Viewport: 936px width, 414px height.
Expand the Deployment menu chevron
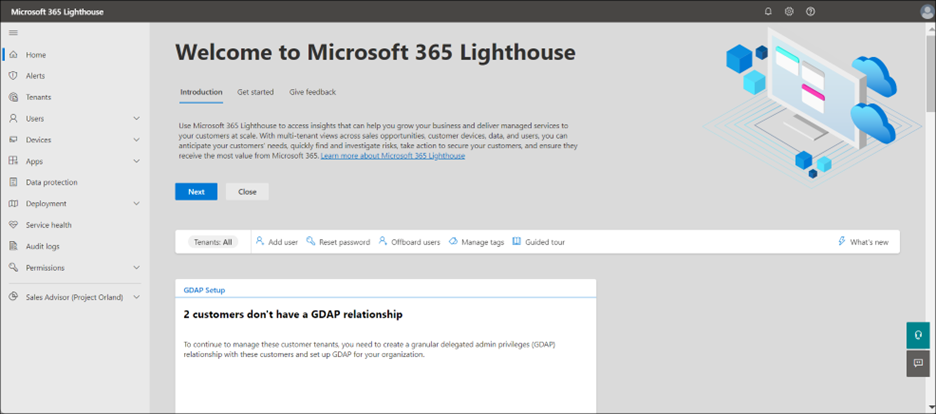(136, 203)
